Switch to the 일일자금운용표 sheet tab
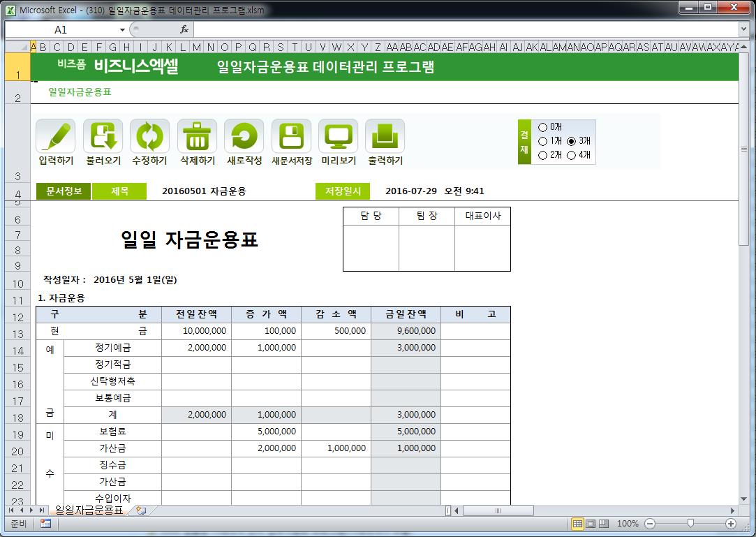The image size is (756, 537). (88, 510)
